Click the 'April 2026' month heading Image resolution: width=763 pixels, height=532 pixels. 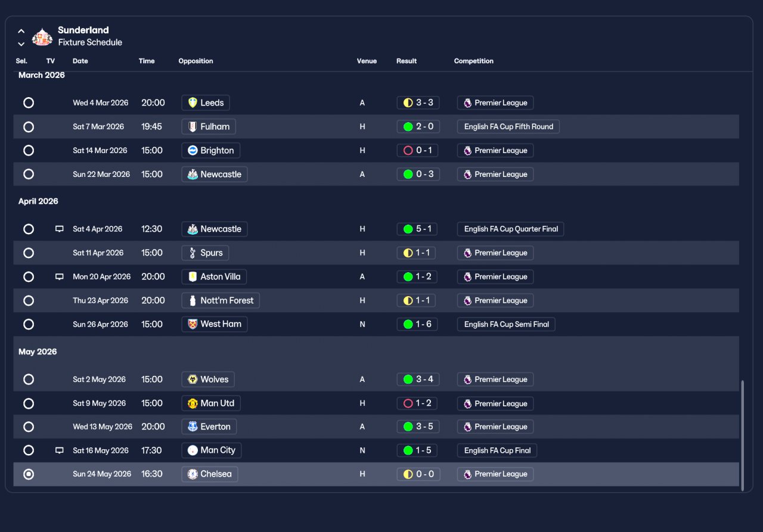pyautogui.click(x=38, y=201)
